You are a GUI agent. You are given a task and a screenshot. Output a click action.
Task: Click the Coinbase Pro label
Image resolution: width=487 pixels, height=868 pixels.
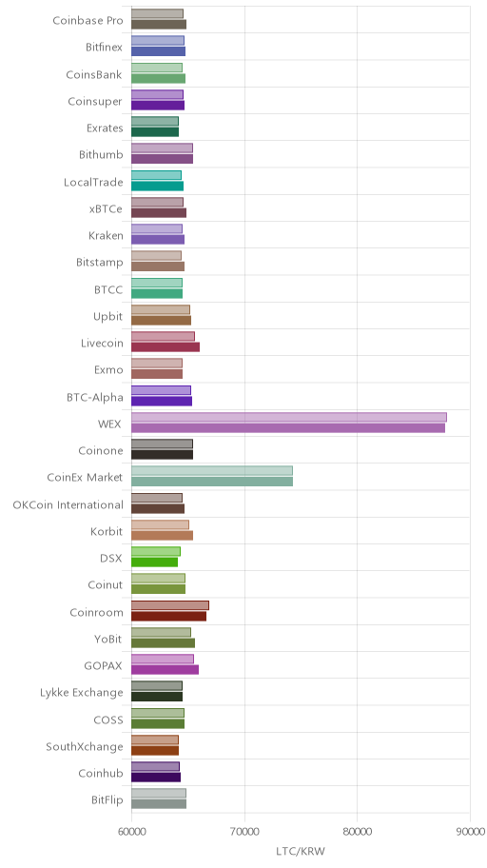coord(88,21)
